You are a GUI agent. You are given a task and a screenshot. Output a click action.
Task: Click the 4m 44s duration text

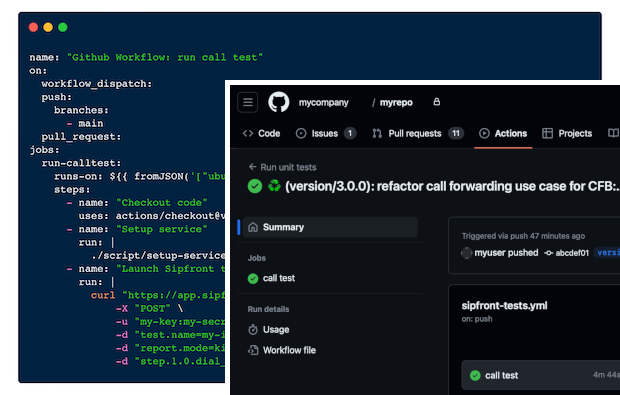click(606, 375)
